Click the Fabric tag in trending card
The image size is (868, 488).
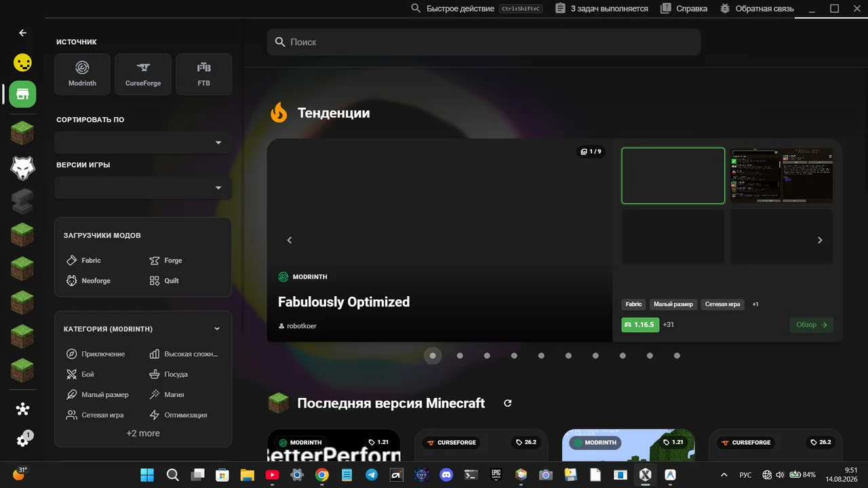pos(634,304)
